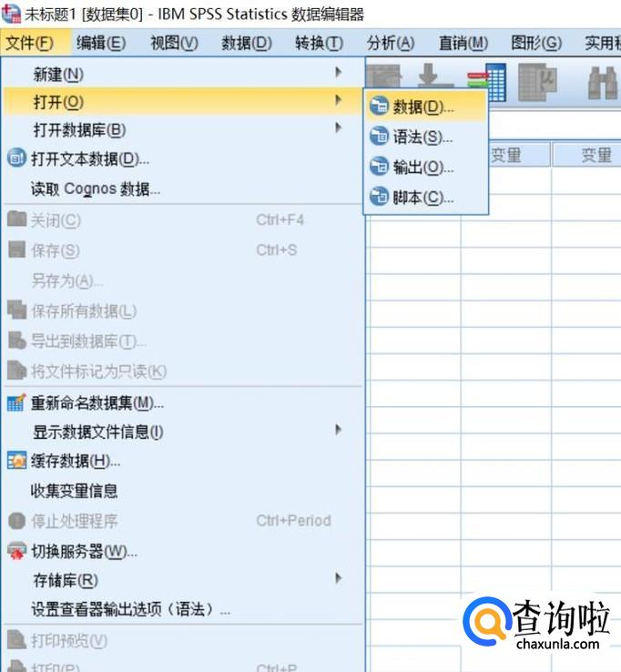Choose 读取 Cognos 数据... entry

pyautogui.click(x=183, y=188)
